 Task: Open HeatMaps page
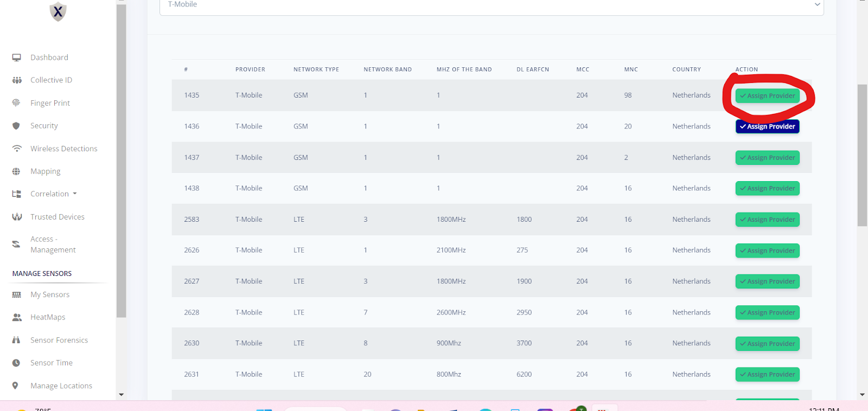tap(48, 318)
